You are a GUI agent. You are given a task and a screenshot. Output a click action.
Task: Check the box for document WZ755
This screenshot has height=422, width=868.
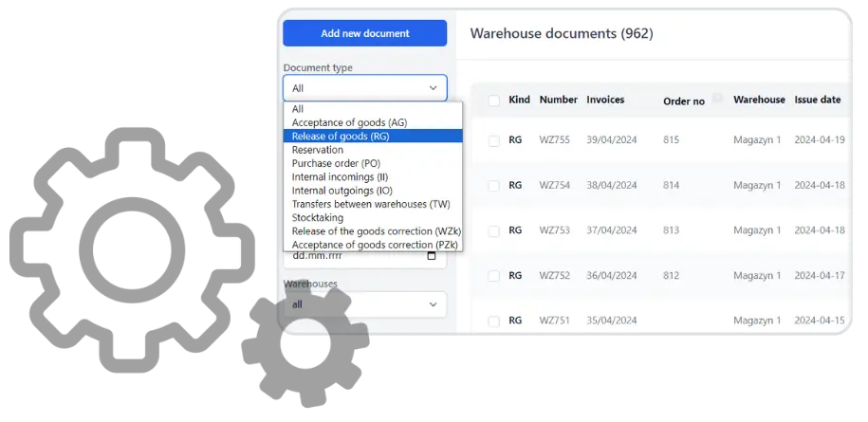click(494, 141)
